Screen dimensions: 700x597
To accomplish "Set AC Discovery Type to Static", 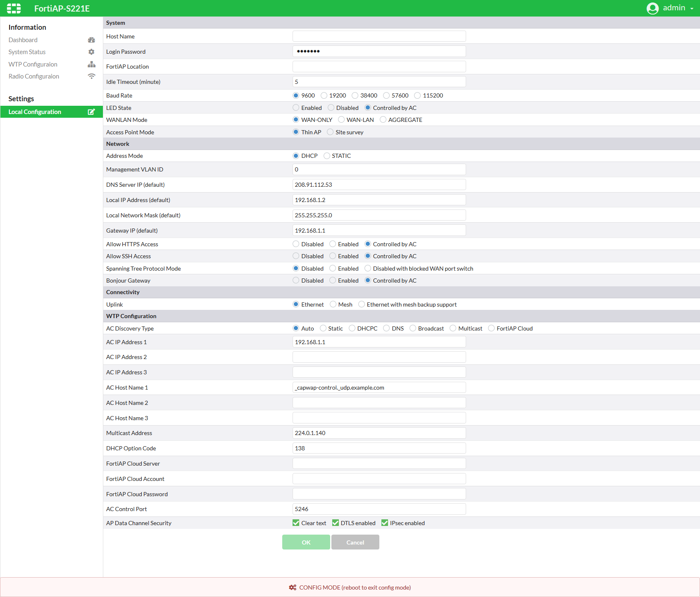I will point(323,328).
